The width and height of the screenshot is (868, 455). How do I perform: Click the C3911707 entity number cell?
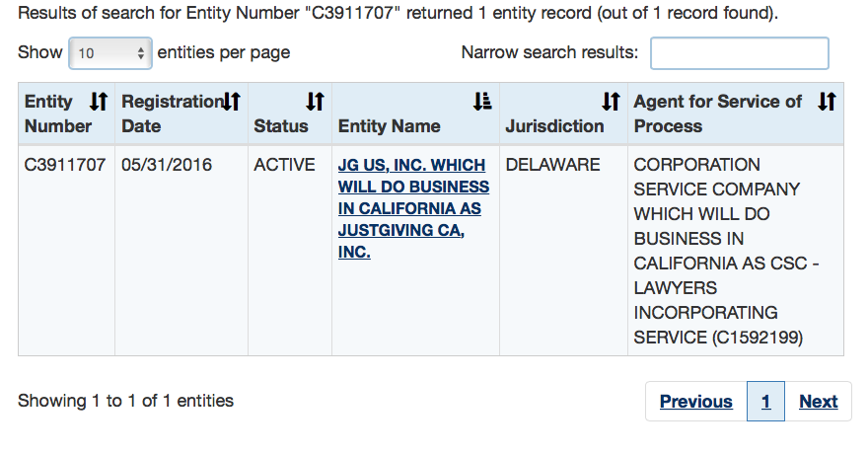(65, 165)
